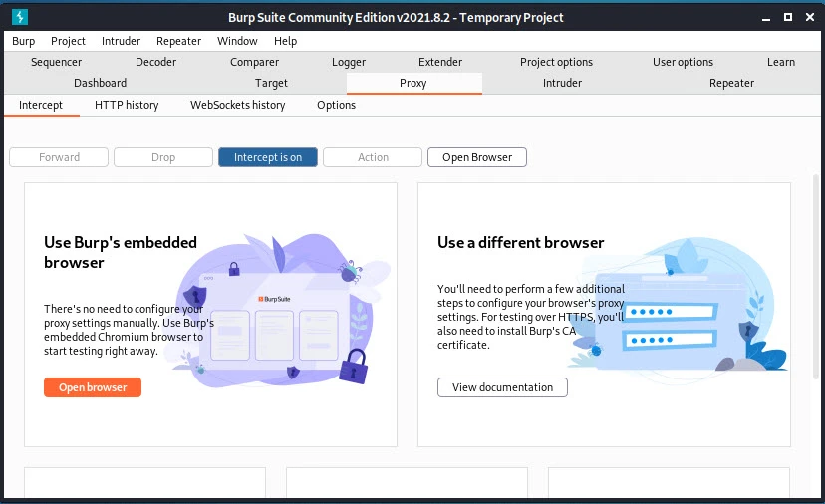825x504 pixels.
Task: Click the Drop button
Action: pos(163,157)
